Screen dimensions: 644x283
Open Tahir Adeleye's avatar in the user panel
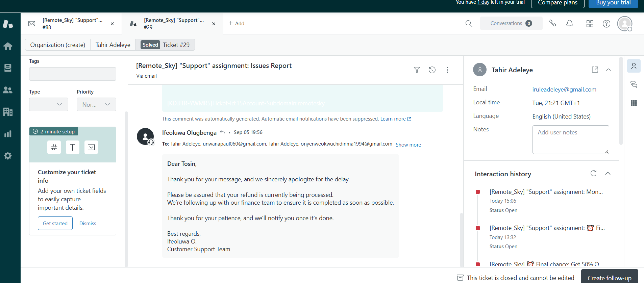point(480,70)
